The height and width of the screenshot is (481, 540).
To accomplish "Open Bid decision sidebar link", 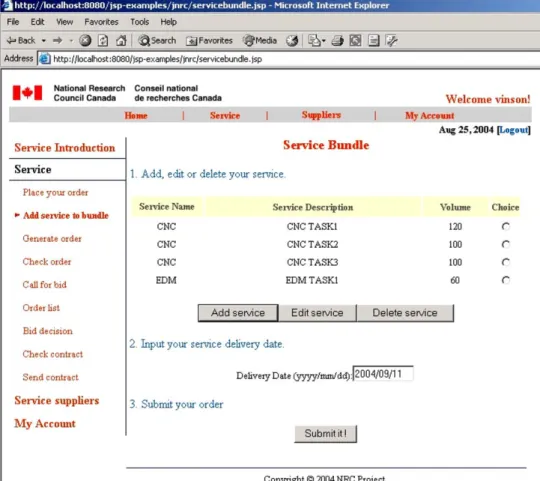I will (x=48, y=331).
